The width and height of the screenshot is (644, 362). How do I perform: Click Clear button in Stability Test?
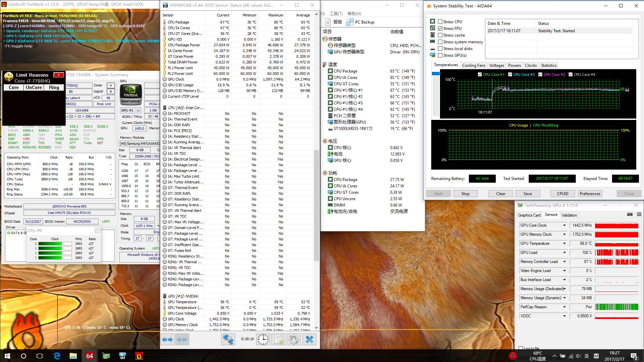(x=500, y=194)
